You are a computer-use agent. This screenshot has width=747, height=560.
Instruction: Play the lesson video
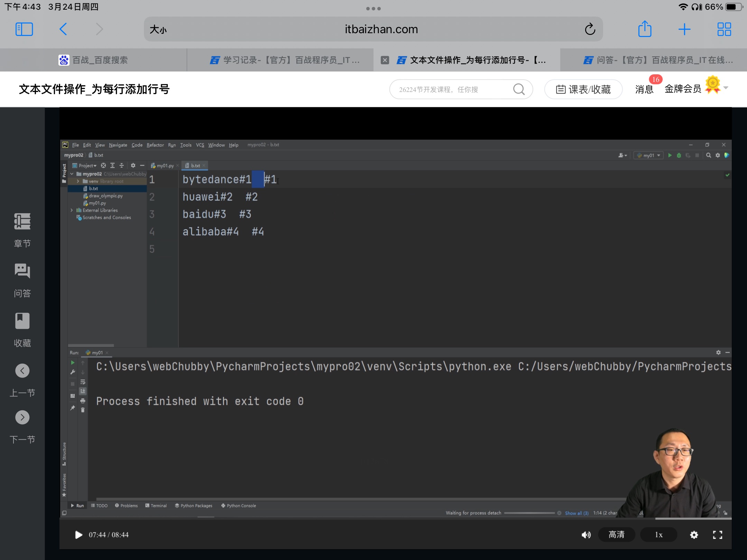pos(79,535)
